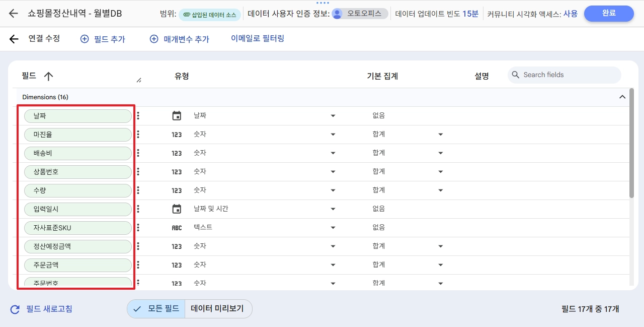Go back using the top-left arrow
The image size is (644, 327).
point(14,14)
